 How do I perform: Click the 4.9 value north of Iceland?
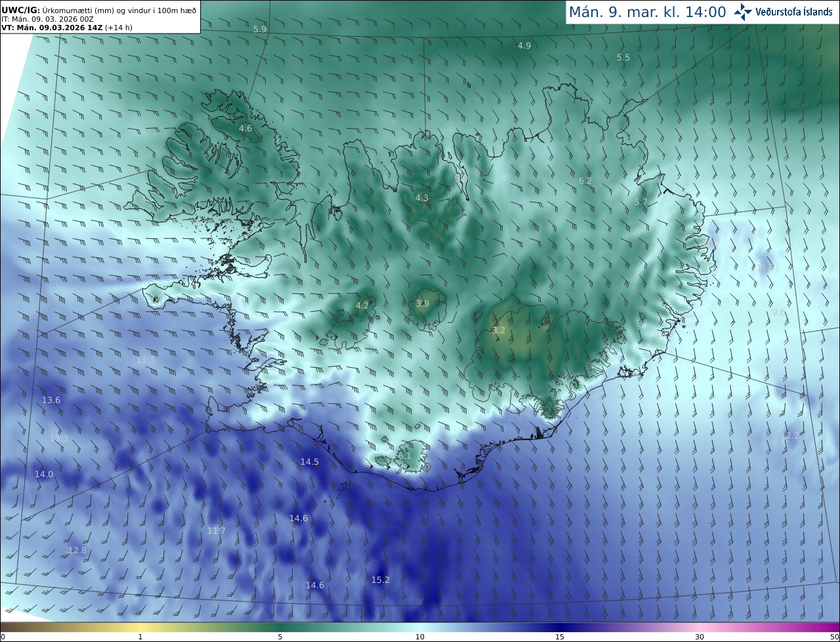pyautogui.click(x=524, y=45)
